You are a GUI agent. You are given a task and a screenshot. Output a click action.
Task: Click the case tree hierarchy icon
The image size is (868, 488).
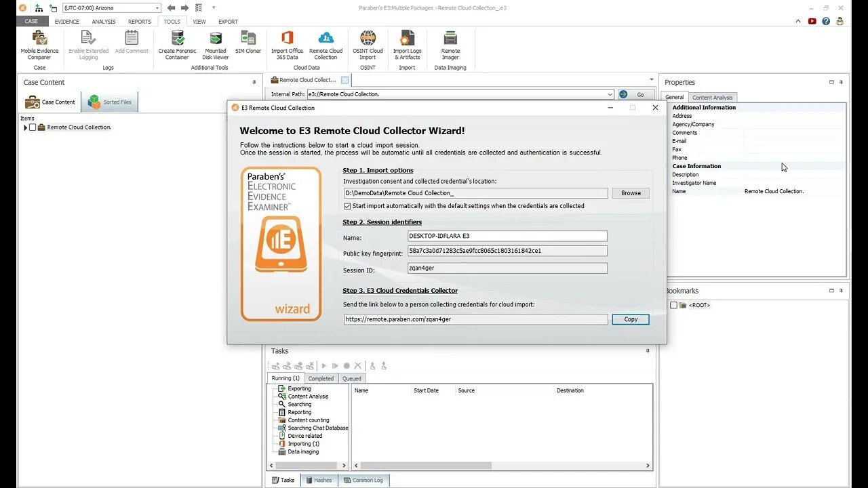tap(39, 8)
